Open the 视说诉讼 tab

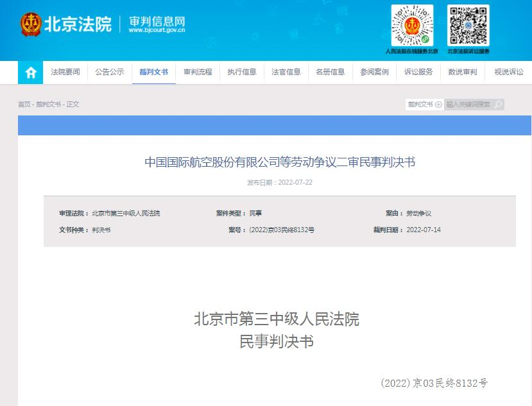pos(508,72)
